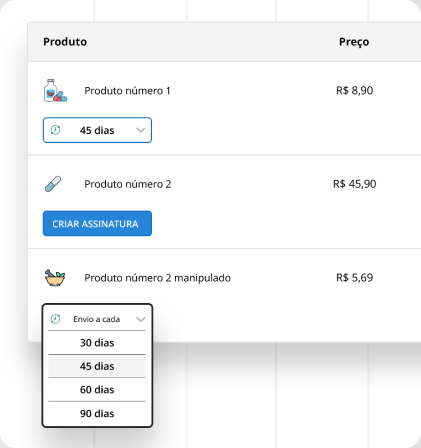This screenshot has height=448, width=421.
Task: Click the CRIAR ASSINATURA button
Action: (x=97, y=223)
